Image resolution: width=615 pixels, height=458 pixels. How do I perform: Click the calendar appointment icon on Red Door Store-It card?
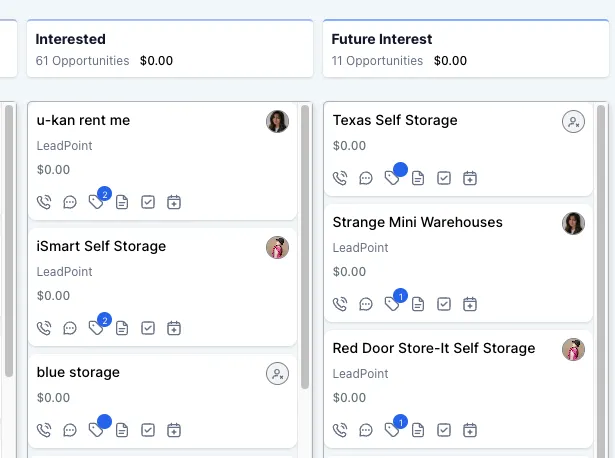tap(470, 430)
